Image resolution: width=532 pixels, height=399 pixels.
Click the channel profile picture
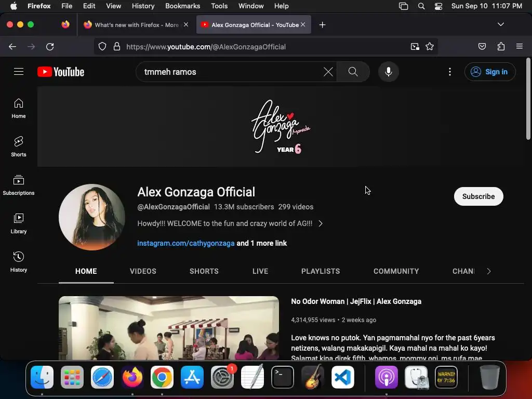(x=91, y=217)
